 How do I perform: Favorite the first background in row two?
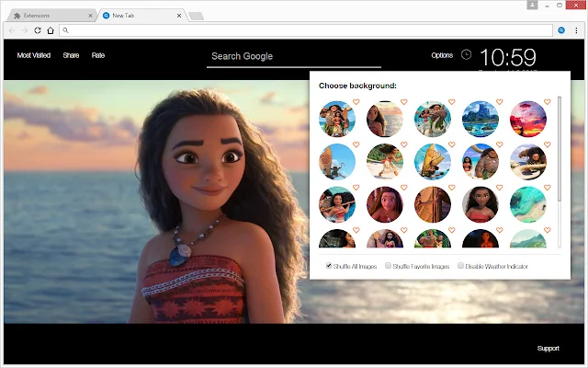click(x=356, y=144)
